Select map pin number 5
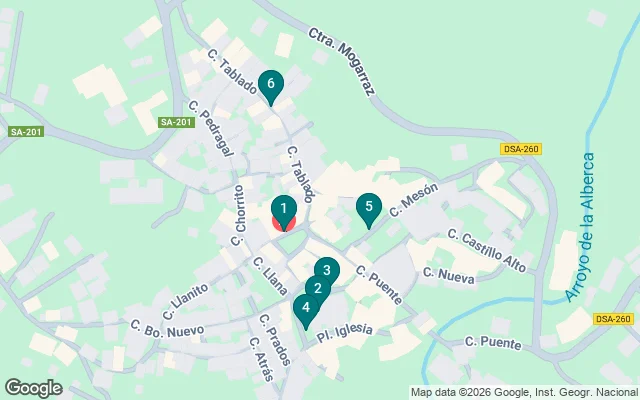The height and width of the screenshot is (400, 640). [369, 209]
